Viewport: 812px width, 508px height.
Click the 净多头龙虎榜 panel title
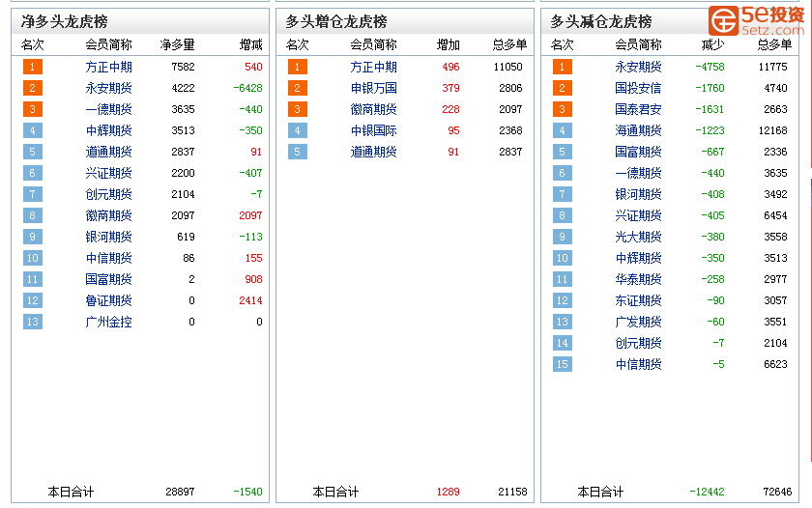64,21
